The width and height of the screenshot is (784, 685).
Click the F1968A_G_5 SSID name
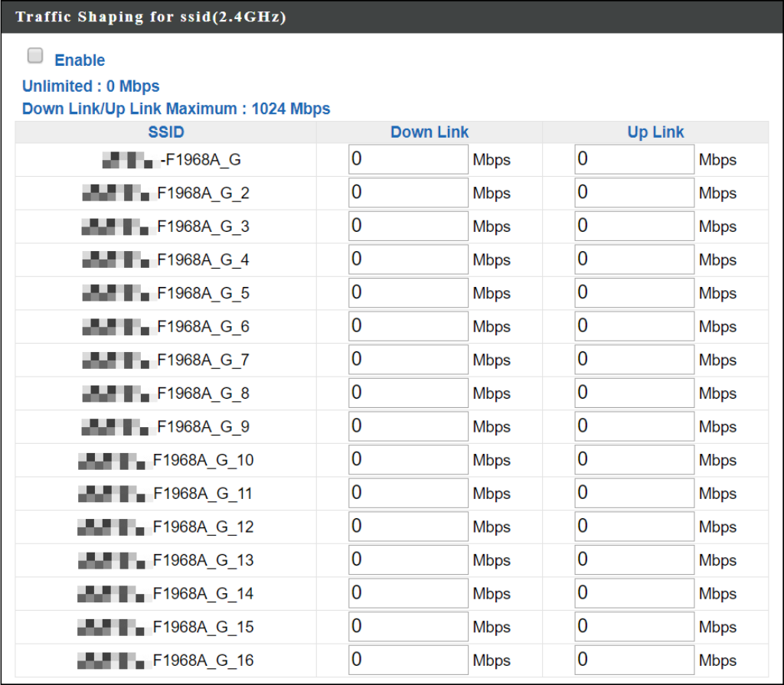click(165, 293)
